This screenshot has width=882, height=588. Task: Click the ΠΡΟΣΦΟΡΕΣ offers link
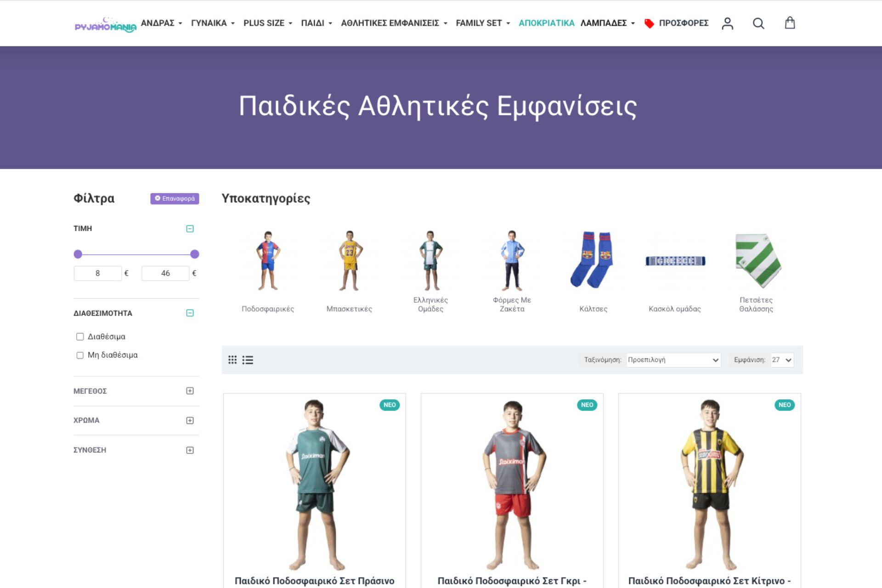683,23
